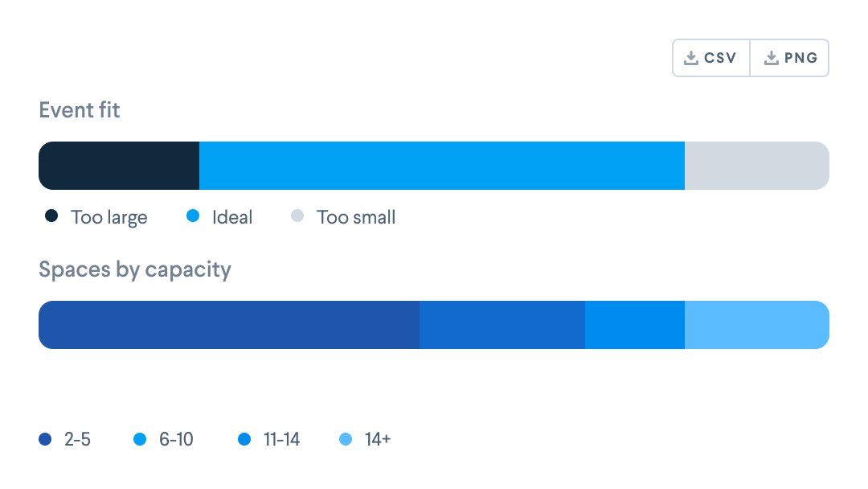
Task: Download chart data as CSV
Action: click(x=711, y=58)
